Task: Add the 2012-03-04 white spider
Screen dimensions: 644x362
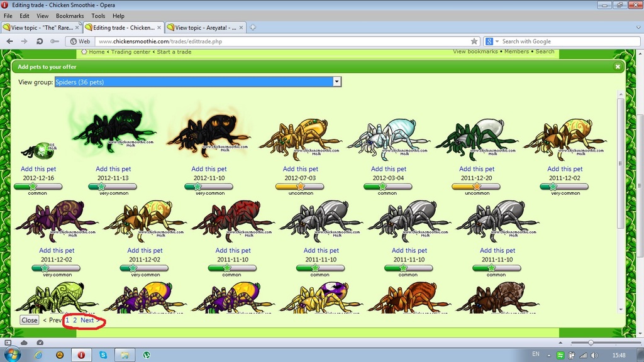Action: [389, 168]
